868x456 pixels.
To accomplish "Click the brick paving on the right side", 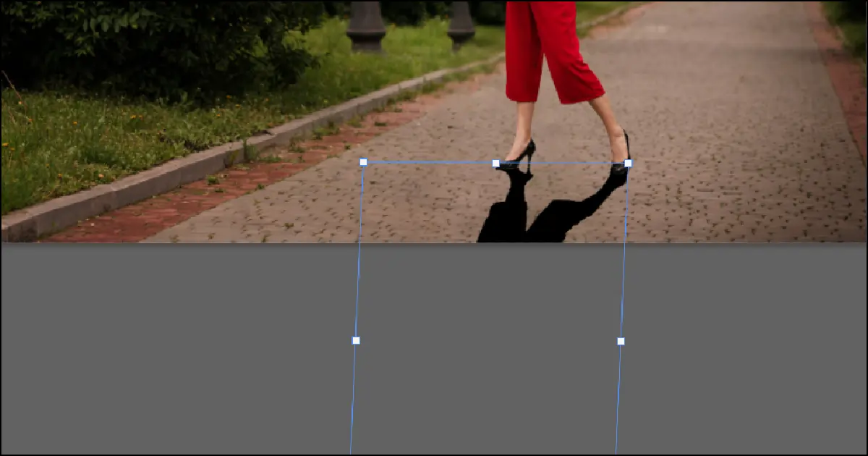I will pos(759,181).
